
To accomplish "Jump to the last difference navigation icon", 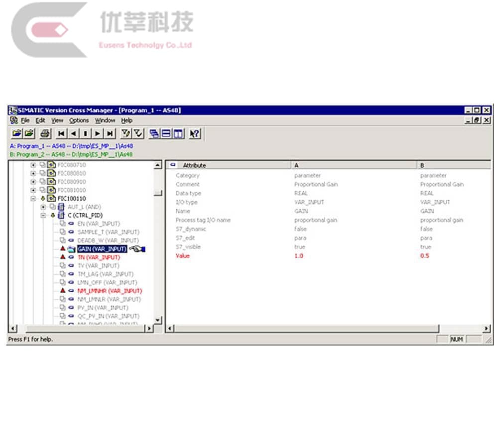I will [x=110, y=133].
